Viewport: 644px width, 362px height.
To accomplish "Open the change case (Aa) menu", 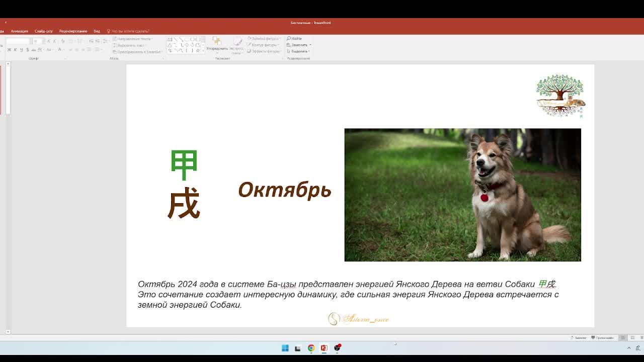I will 50,50.
